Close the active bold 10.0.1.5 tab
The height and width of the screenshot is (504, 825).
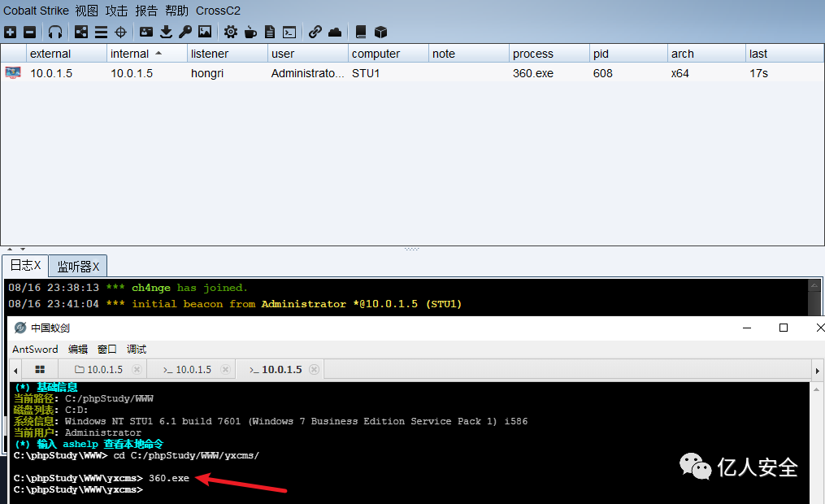(314, 369)
